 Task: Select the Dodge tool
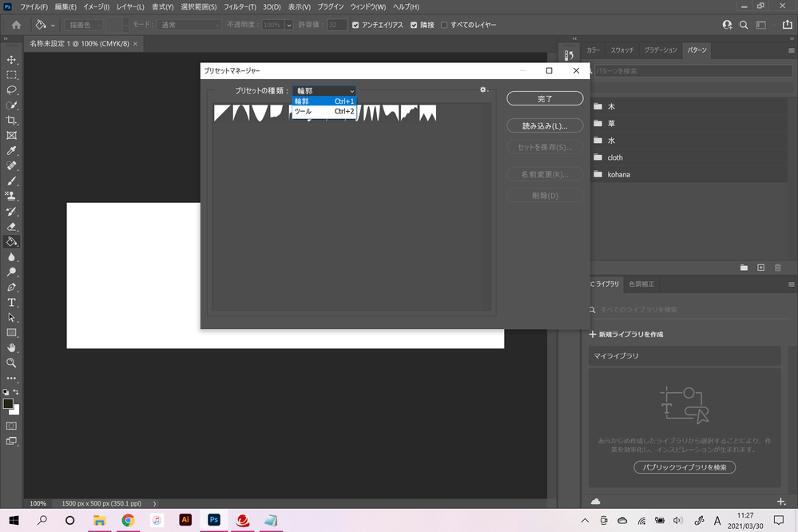point(11,272)
